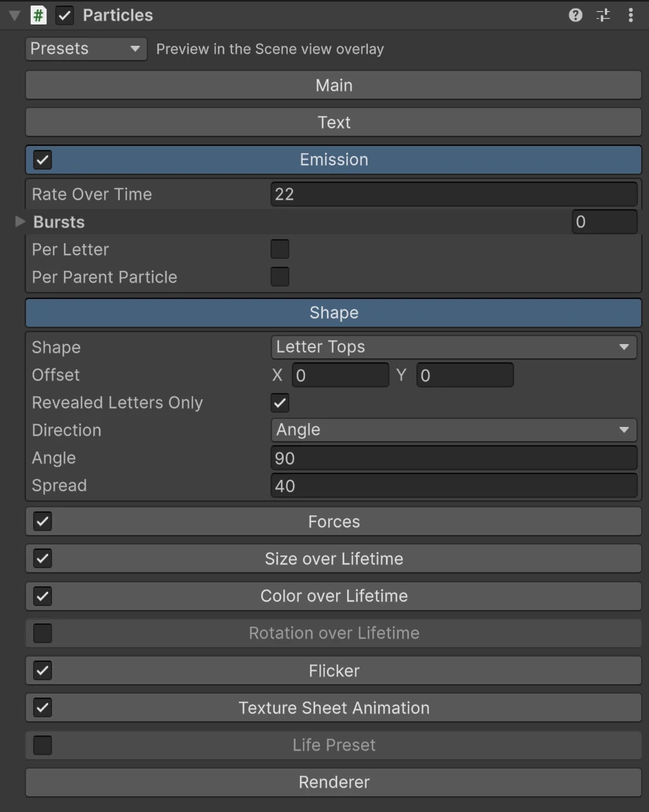Collapse the Shape module header
Screen dimensions: 649x812
pyautogui.click(x=334, y=312)
